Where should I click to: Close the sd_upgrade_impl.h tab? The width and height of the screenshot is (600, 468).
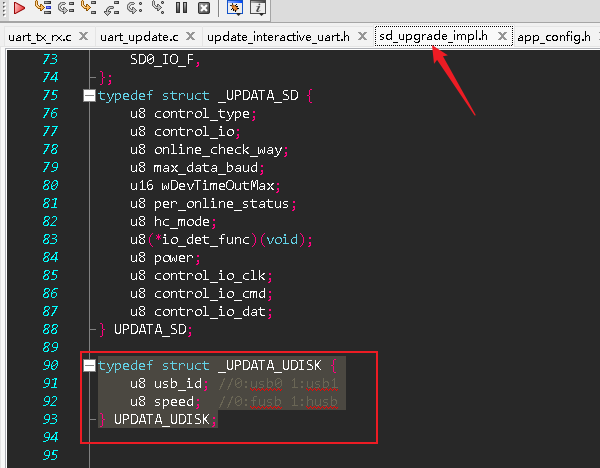click(x=502, y=36)
